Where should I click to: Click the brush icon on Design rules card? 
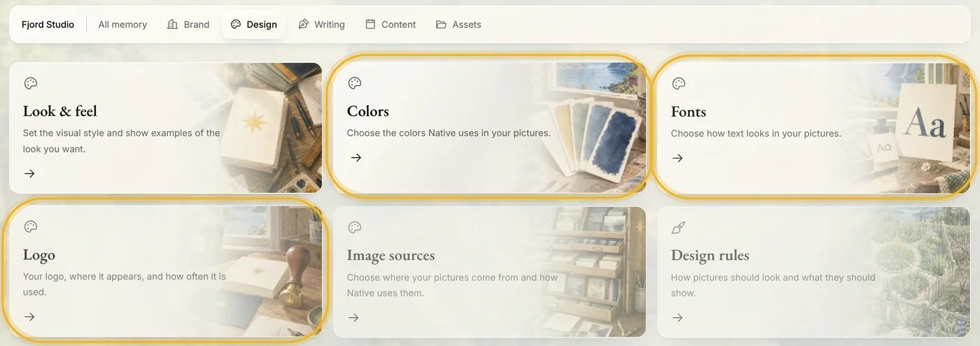pyautogui.click(x=678, y=227)
